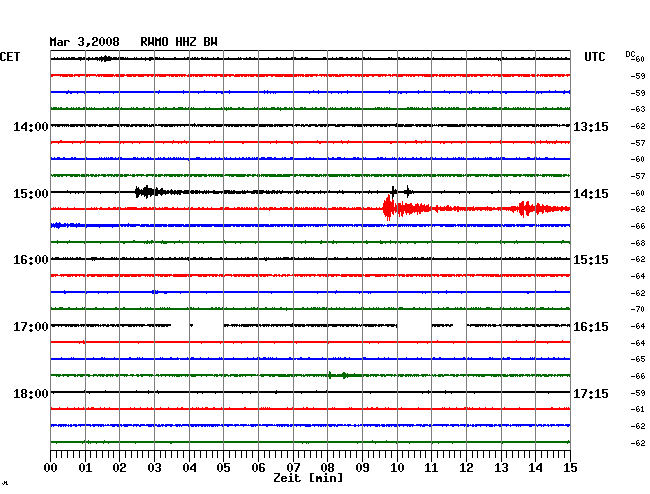Click the 'CET' time zone label

10,57
